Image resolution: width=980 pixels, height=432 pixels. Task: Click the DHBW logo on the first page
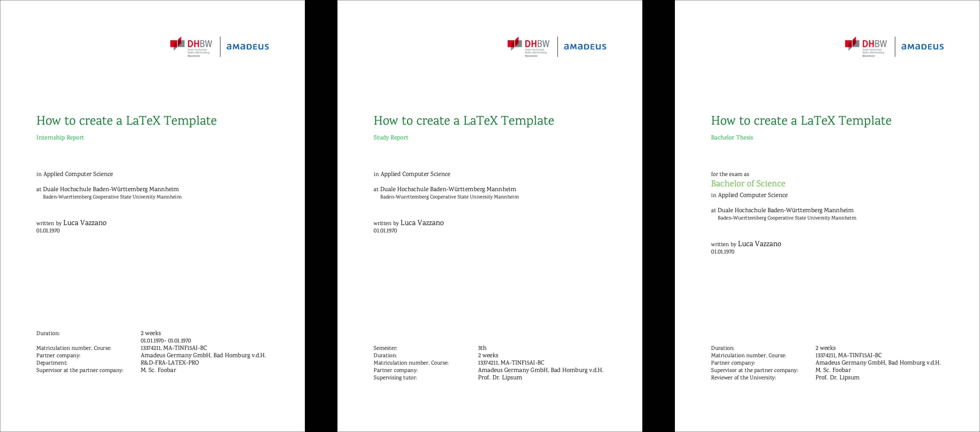click(x=187, y=47)
